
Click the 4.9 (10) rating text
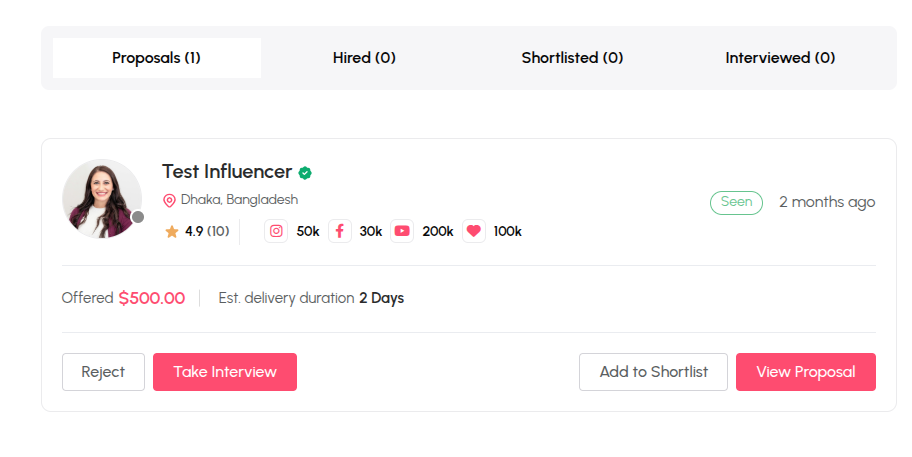coord(207,231)
